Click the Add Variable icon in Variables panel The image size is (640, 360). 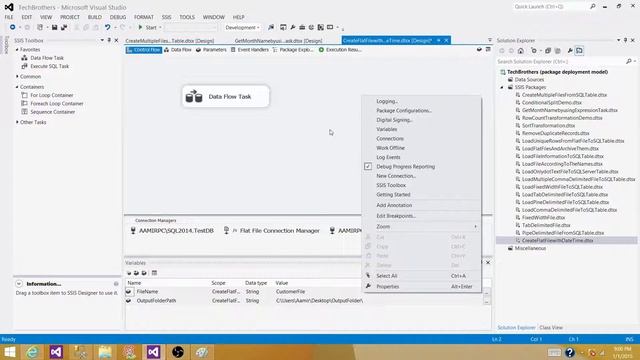coord(129,273)
